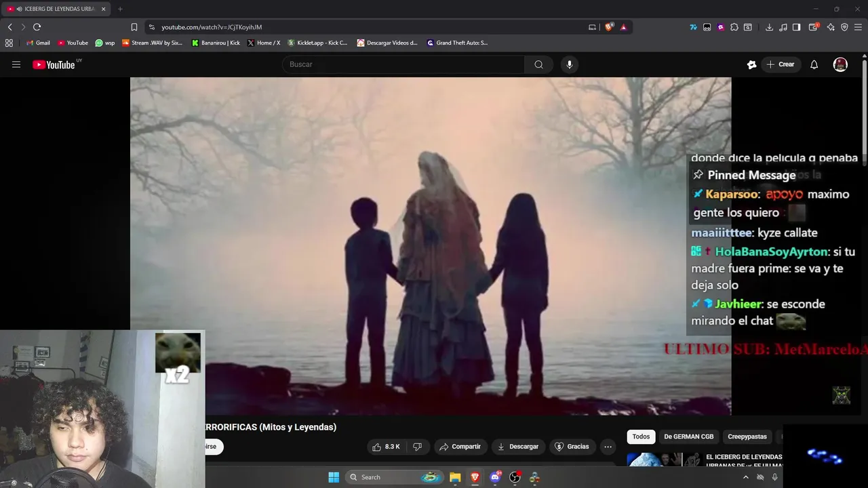This screenshot has height=488, width=868.
Task: Like the video with 8.3 K
Action: 385,447
